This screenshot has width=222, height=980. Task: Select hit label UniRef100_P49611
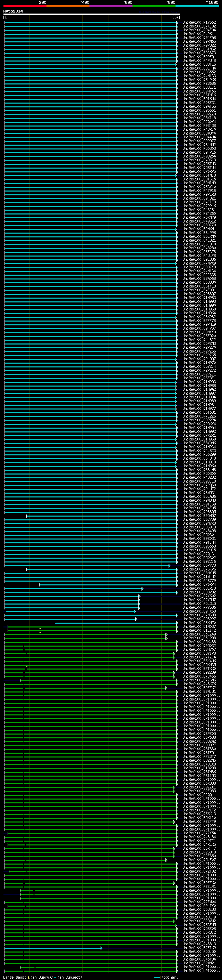pyautogui.click(x=199, y=34)
